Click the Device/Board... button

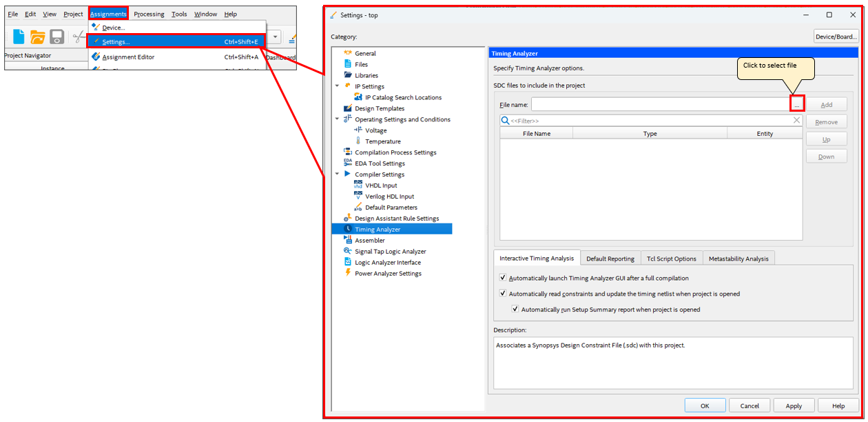tap(836, 37)
